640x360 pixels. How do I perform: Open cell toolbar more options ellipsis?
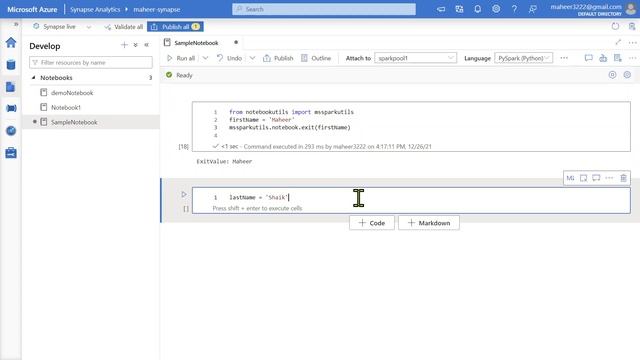[x=609, y=178]
